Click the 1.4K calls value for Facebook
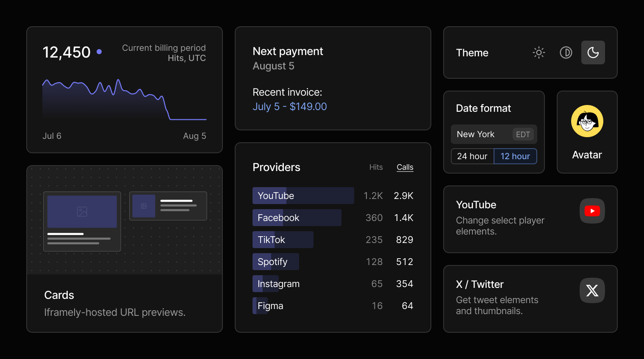The width and height of the screenshot is (644, 359). [403, 218]
